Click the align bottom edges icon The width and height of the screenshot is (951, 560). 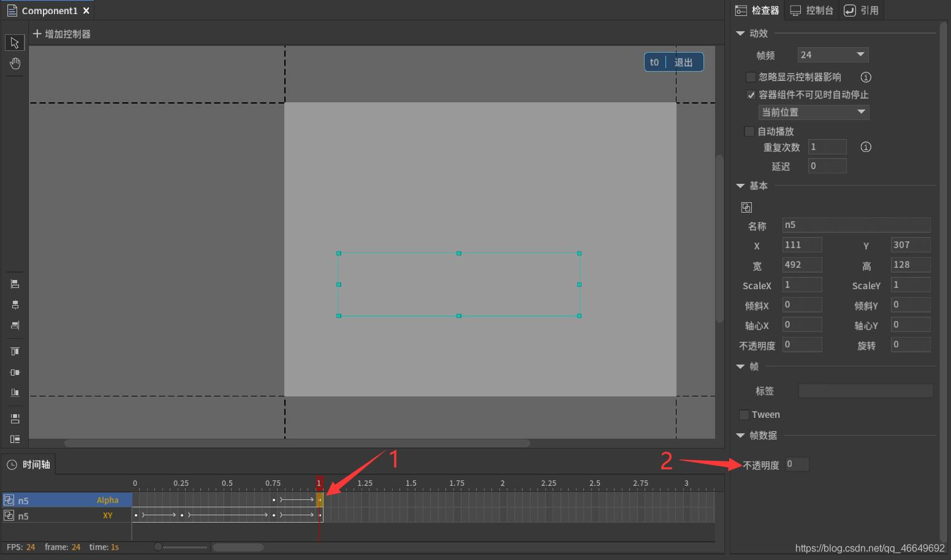(x=15, y=393)
